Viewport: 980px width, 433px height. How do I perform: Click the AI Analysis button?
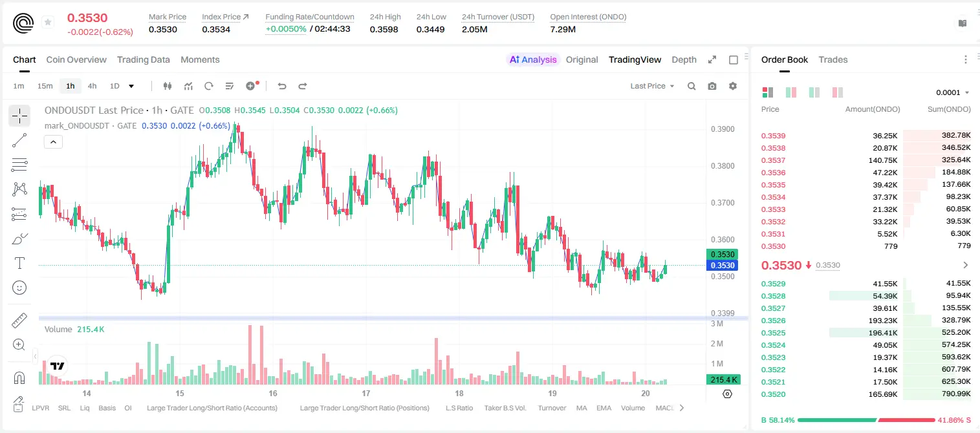pyautogui.click(x=533, y=59)
